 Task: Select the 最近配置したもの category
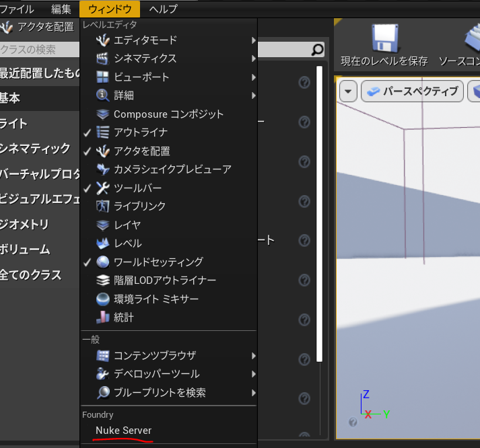tap(40, 73)
